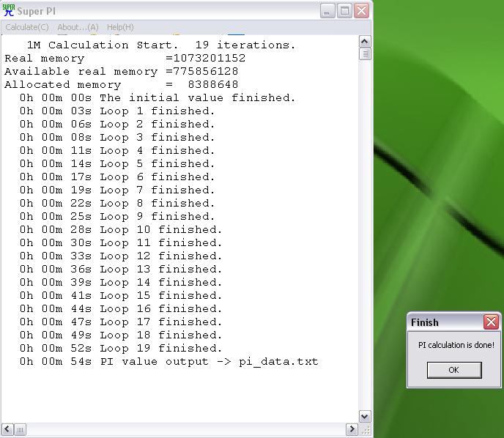Click the 'Loop 3 finished.' line

pyautogui.click(x=117, y=137)
